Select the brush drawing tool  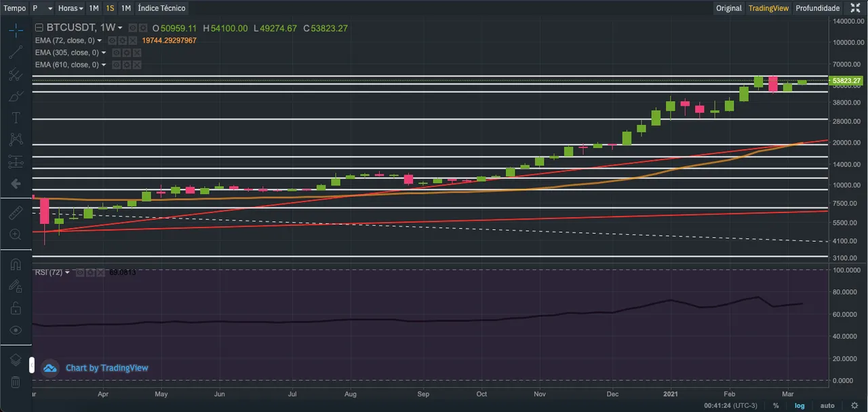click(x=16, y=96)
